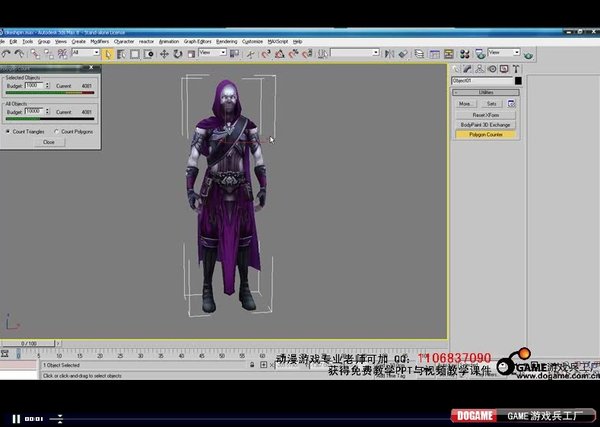Collapse the Utilities rollout header
The height and width of the screenshot is (427, 600).
[x=486, y=91]
